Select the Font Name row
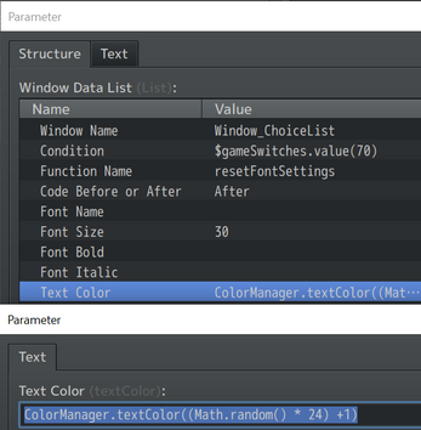 point(220,212)
